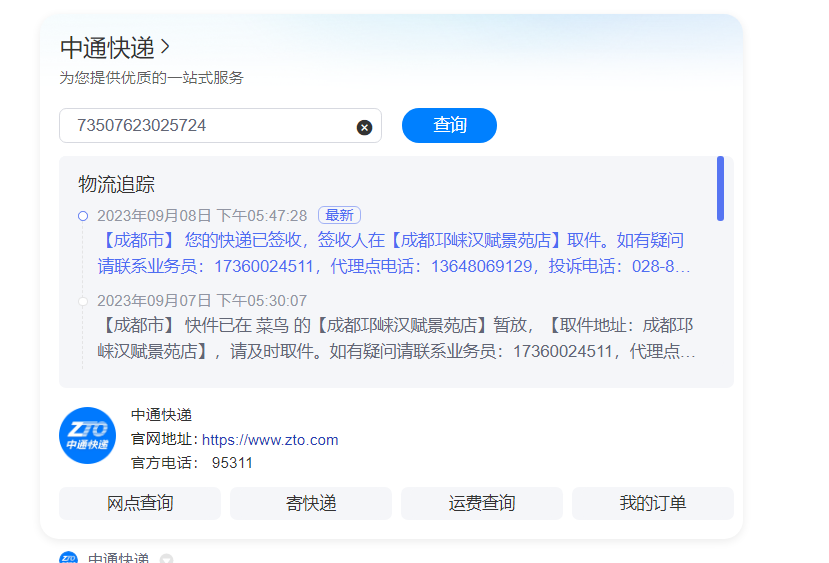
Task: Open 运费查询
Action: [x=482, y=503]
